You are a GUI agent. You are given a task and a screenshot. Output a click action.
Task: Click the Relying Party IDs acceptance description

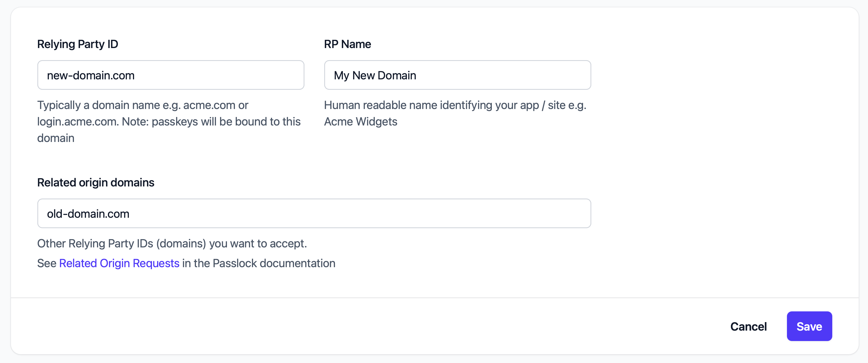172,244
